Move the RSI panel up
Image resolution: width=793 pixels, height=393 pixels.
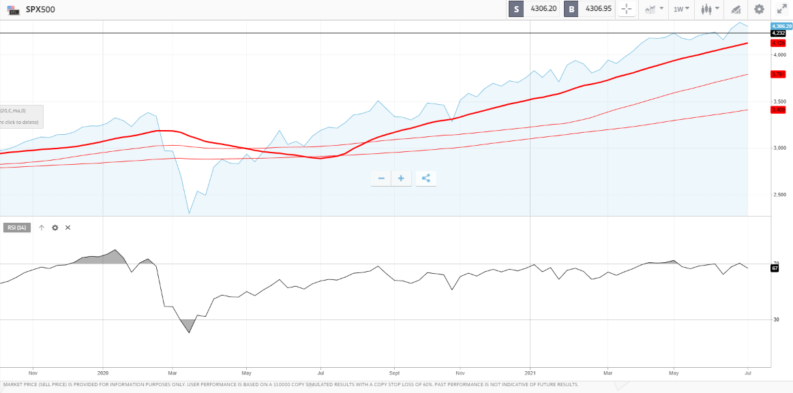pos(41,228)
